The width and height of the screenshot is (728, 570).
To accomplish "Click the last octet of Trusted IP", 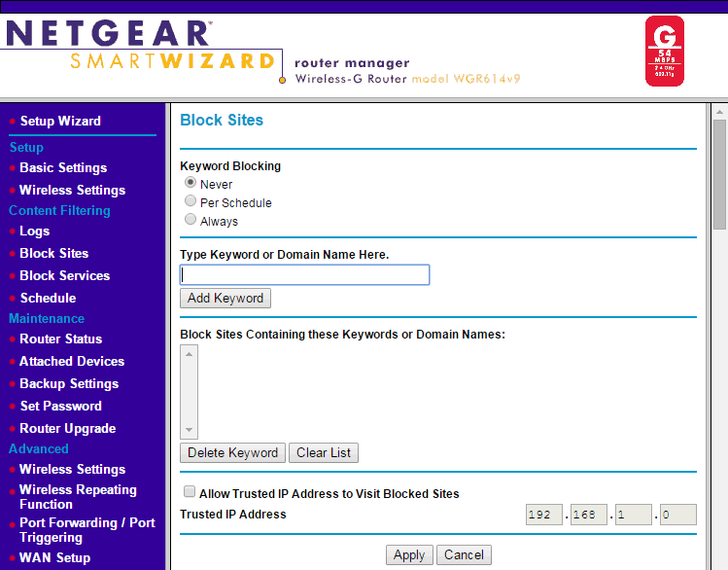I will [677, 515].
